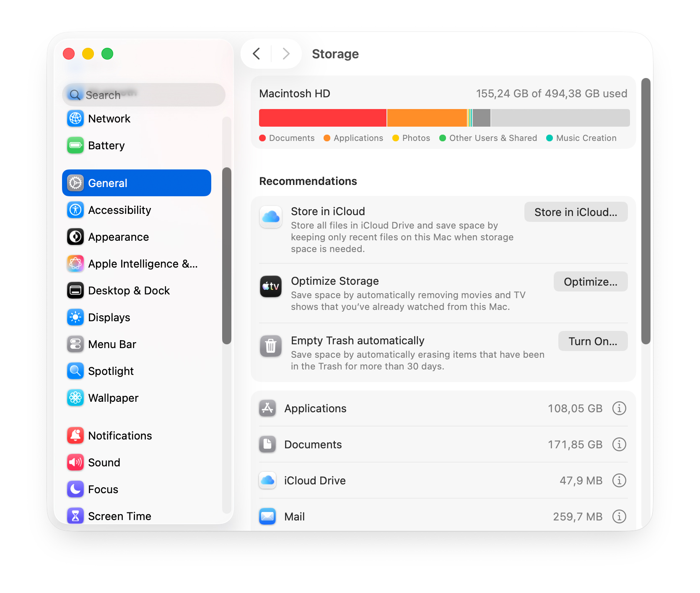Click the Applications legend label
The height and width of the screenshot is (593, 700).
click(358, 138)
